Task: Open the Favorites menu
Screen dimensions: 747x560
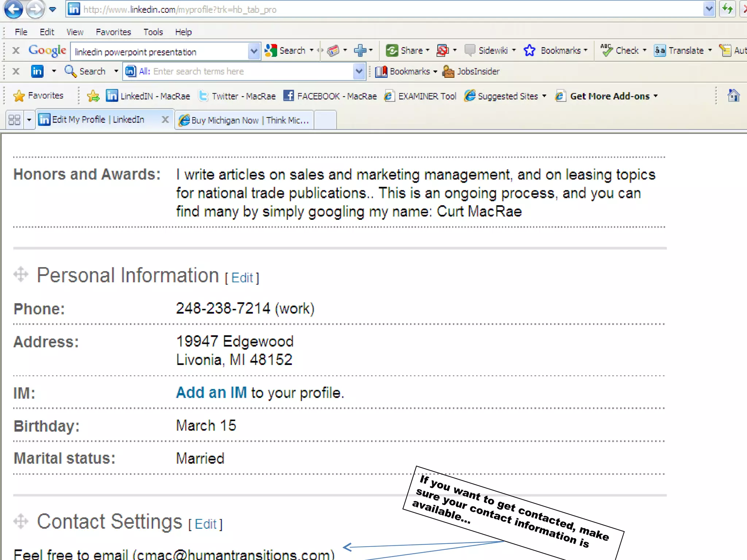Action: click(113, 32)
